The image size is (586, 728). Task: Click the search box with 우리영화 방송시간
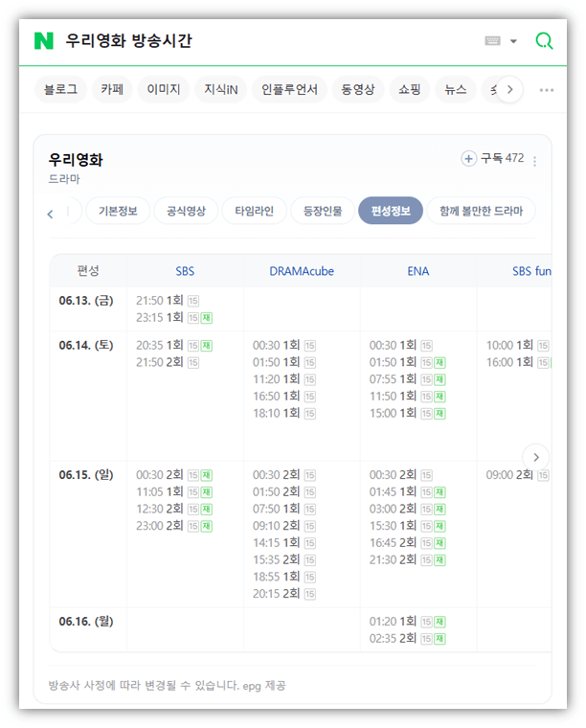[128, 41]
